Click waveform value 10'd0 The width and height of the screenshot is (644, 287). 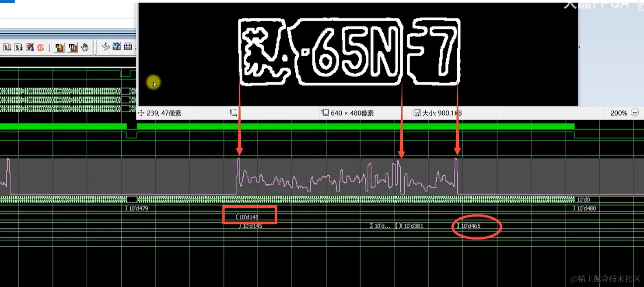click(x=583, y=200)
